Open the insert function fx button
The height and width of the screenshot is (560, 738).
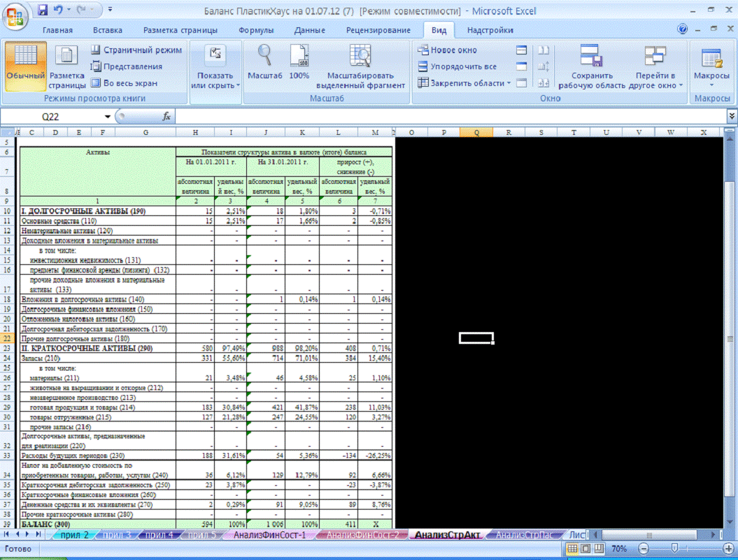pos(166,117)
